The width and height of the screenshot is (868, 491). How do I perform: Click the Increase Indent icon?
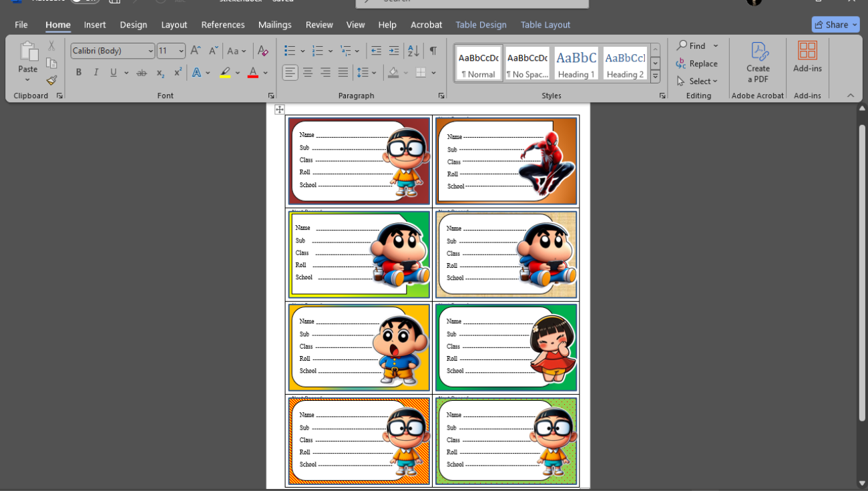tap(394, 51)
